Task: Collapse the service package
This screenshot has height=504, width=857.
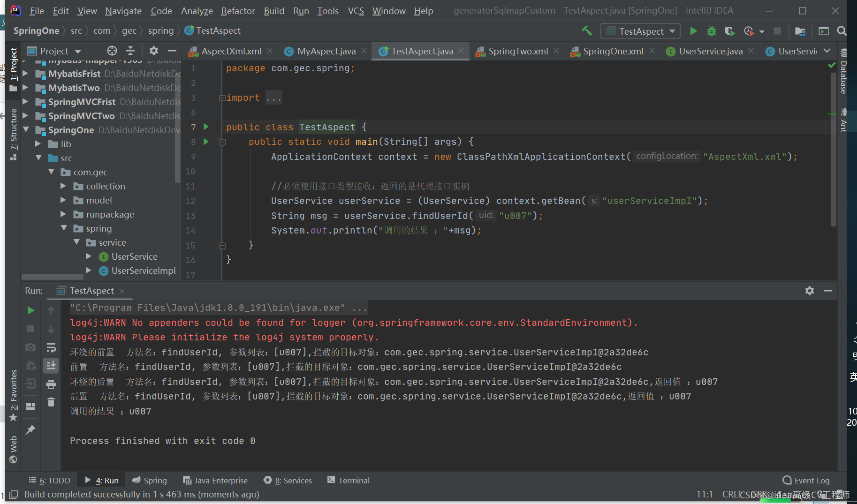Action: [76, 242]
